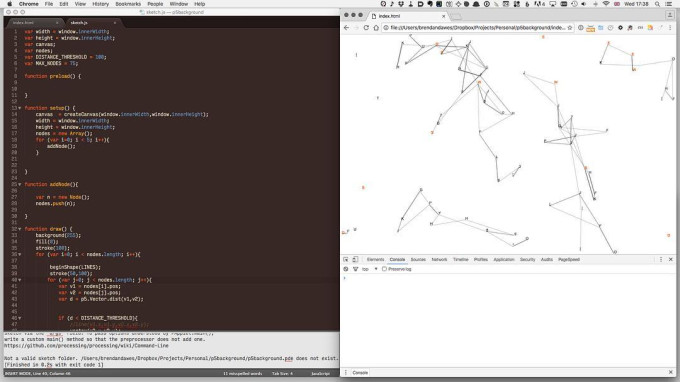This screenshot has width=680, height=382.
Task: Click the console filter funnel icon
Action: (355, 269)
